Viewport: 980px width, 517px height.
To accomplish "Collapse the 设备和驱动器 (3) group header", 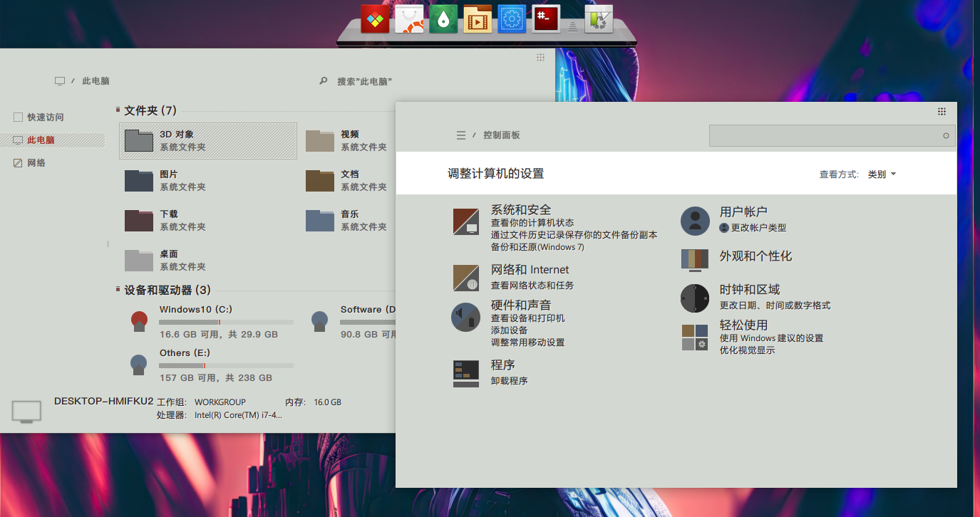I will [x=167, y=290].
